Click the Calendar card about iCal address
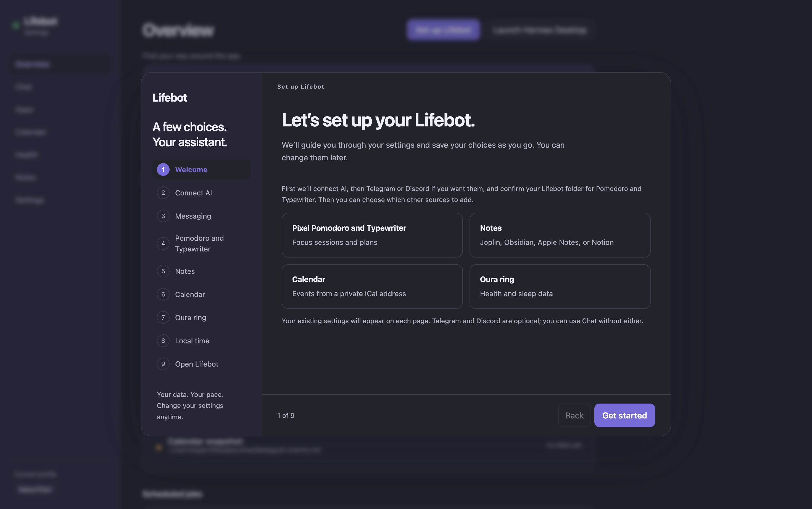812x509 pixels. pos(372,287)
